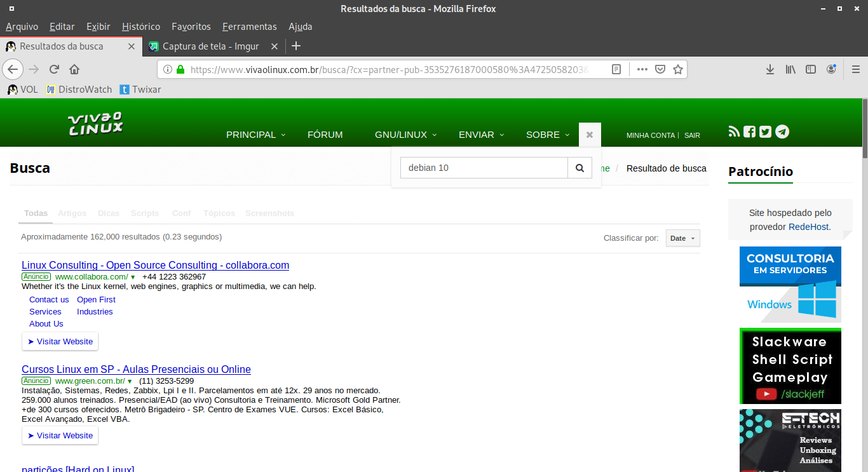This screenshot has height=472, width=868.
Task: Select the Todas results tab
Action: [36, 213]
